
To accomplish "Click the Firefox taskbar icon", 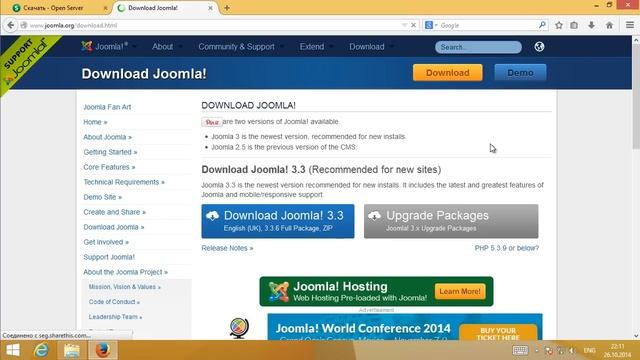I will point(102,350).
